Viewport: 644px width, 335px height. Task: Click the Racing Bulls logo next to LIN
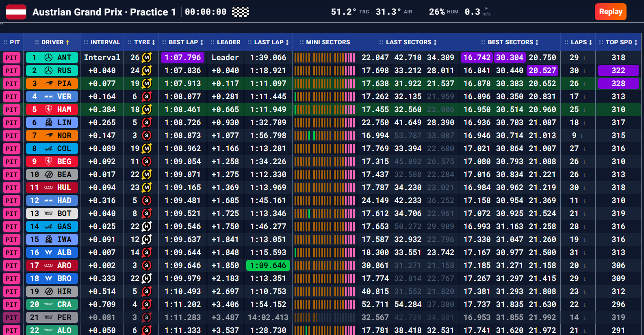point(49,123)
